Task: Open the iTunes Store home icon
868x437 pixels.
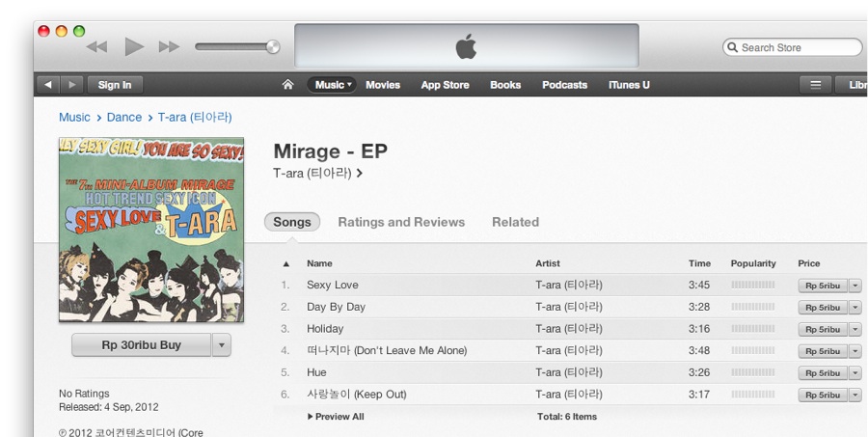Action: [x=287, y=85]
